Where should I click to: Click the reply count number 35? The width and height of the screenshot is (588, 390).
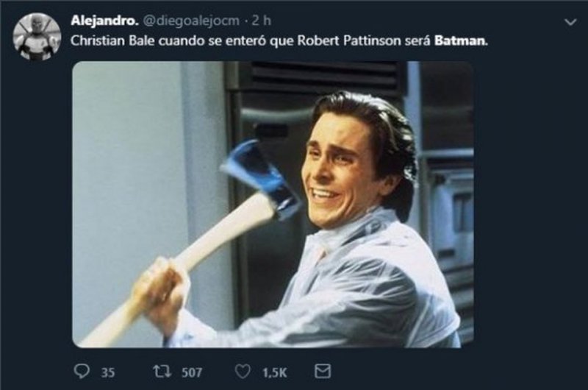coord(107,373)
